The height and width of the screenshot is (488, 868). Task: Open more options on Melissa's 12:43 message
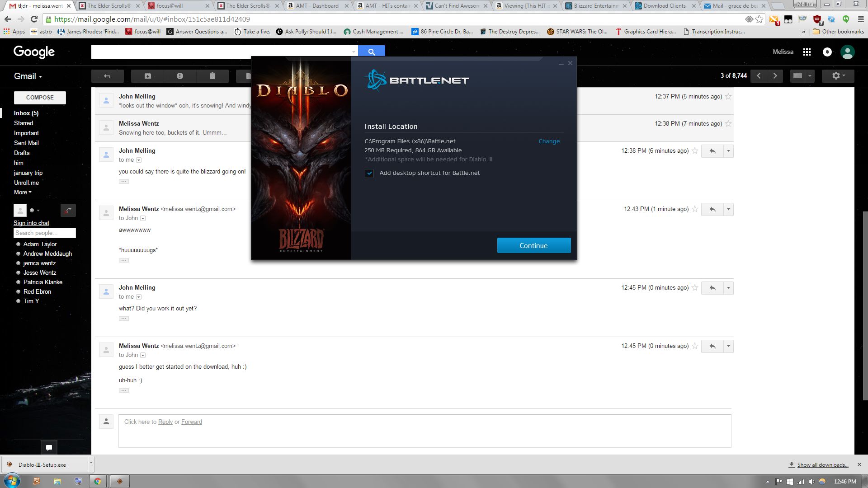[x=728, y=209]
